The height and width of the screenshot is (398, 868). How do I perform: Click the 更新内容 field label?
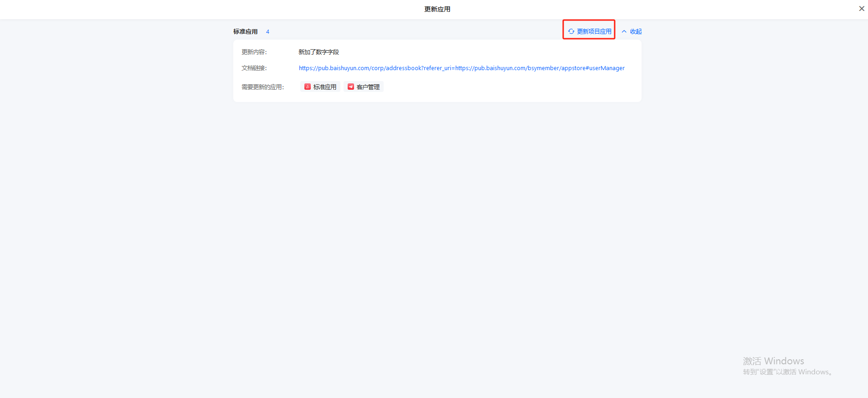click(x=254, y=52)
